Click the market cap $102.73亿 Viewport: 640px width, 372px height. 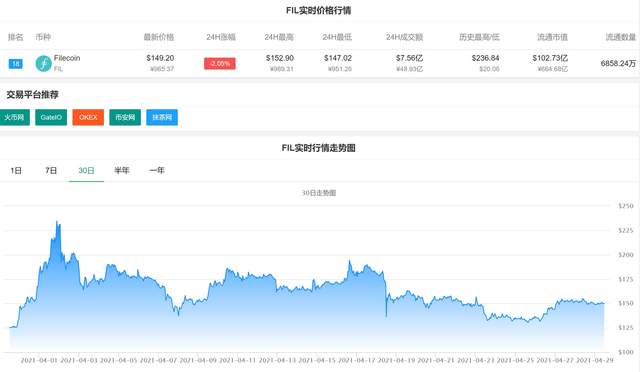click(x=550, y=58)
